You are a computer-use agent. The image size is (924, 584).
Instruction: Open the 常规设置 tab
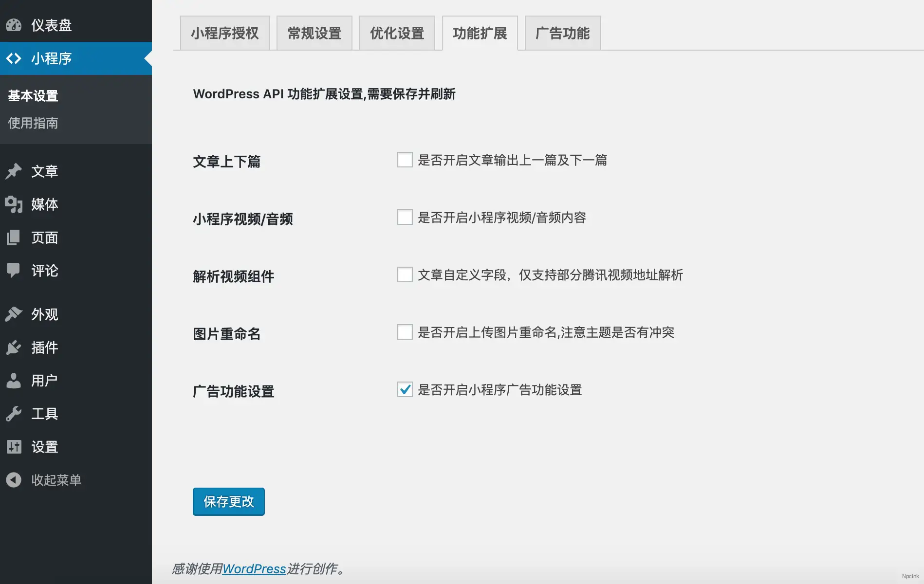coord(314,33)
